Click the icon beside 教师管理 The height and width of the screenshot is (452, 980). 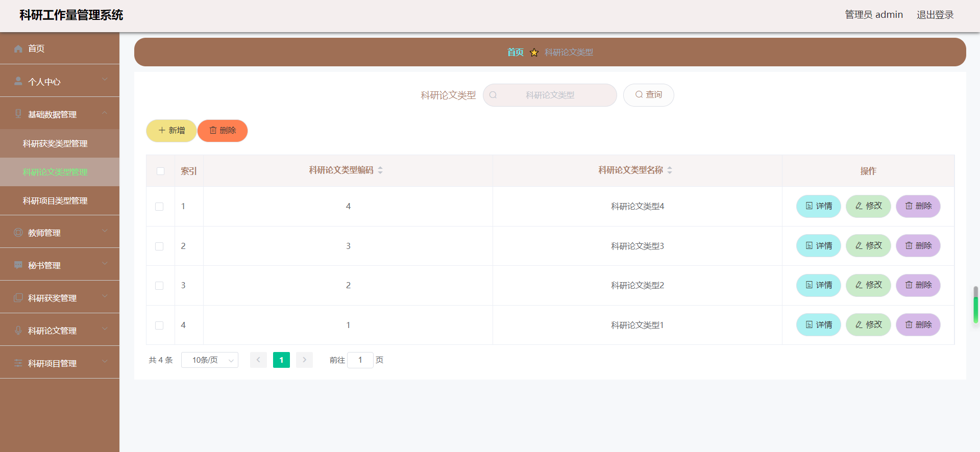18,232
